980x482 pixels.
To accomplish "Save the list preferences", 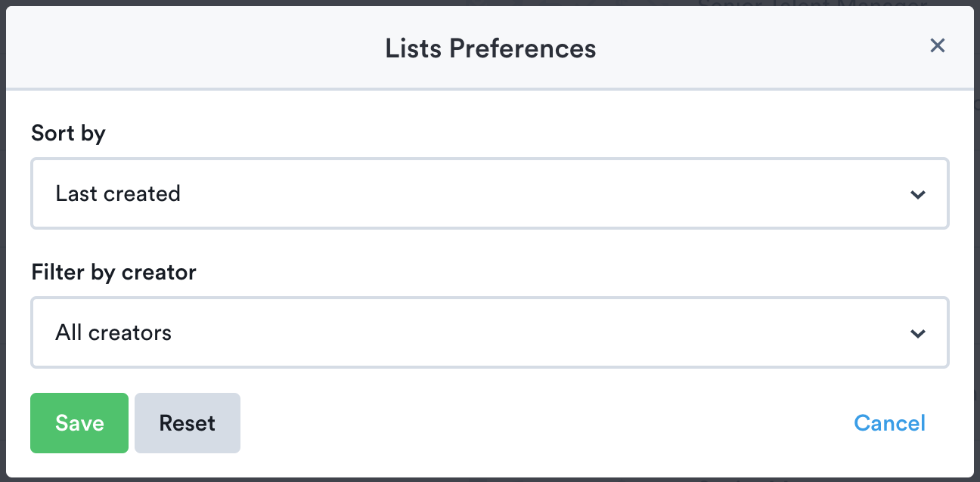I will click(79, 423).
